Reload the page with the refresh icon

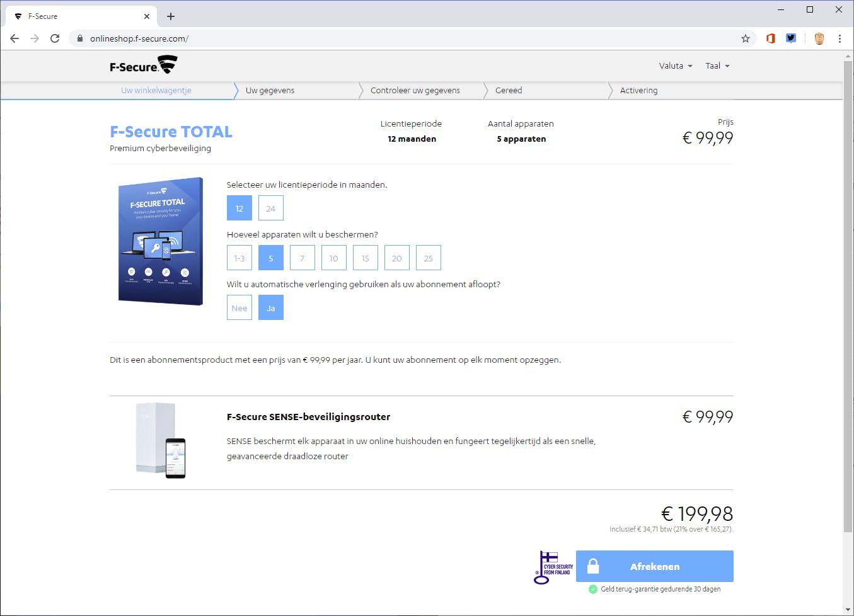click(x=55, y=38)
